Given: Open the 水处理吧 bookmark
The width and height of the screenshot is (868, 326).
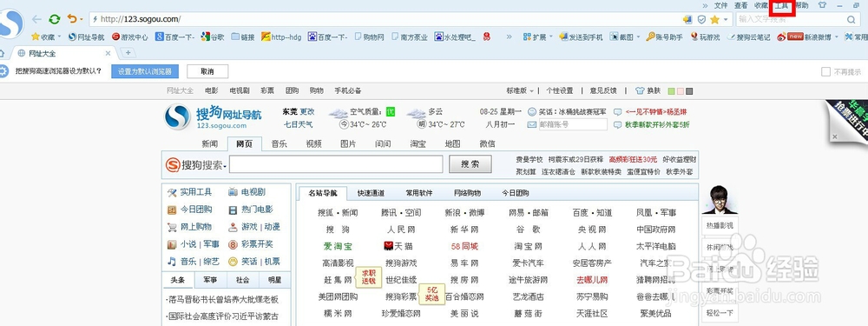Looking at the screenshot, I should click(x=455, y=37).
